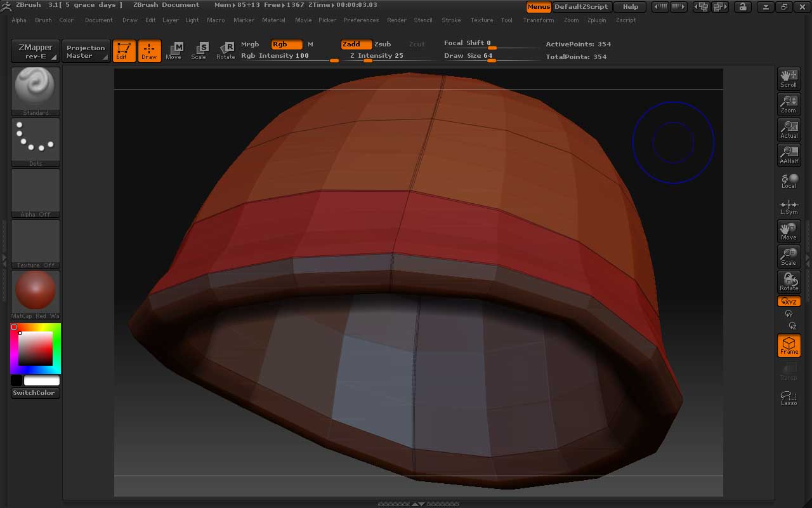This screenshot has height=508, width=812.
Task: Select the Move transform tool in top toolbar
Action: 174,51
